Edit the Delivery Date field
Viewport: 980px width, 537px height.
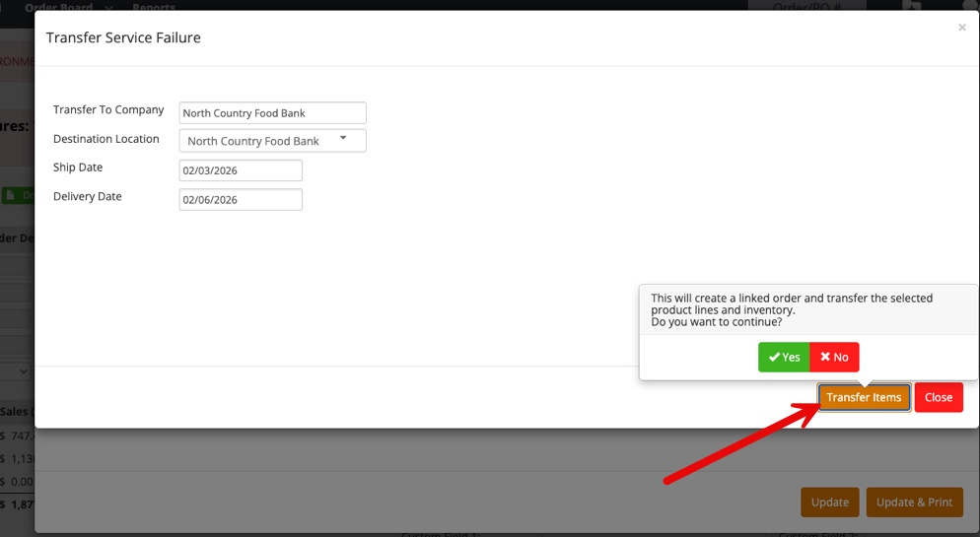click(x=241, y=200)
